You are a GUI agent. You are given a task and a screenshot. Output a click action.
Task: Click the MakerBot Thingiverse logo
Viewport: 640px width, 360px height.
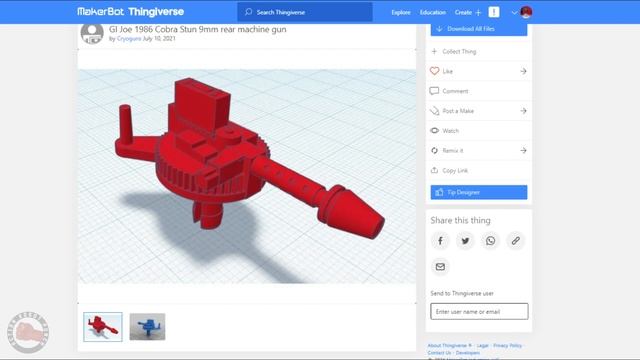[131, 12]
